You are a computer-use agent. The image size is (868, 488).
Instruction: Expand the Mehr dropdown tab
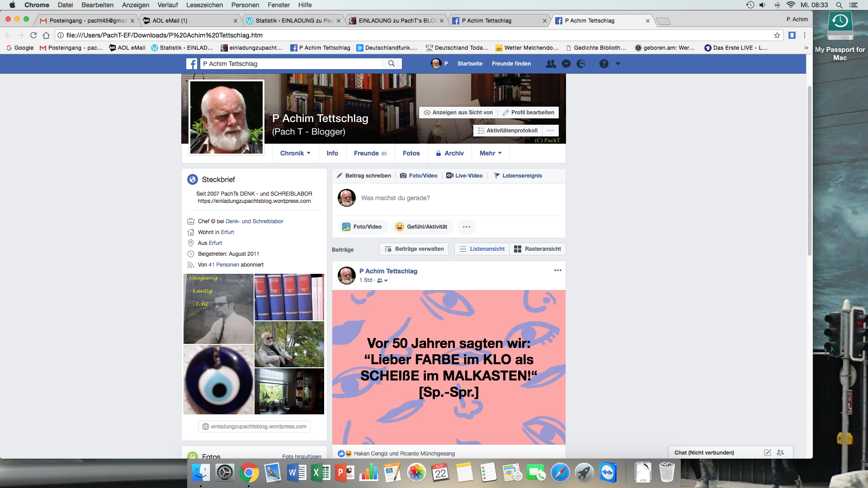click(491, 153)
